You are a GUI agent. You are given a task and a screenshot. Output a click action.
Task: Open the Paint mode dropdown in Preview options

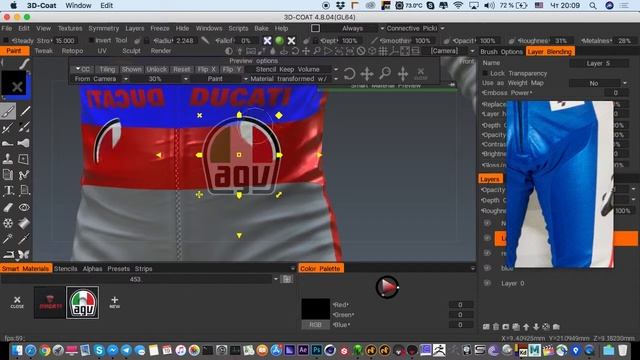(x=220, y=79)
